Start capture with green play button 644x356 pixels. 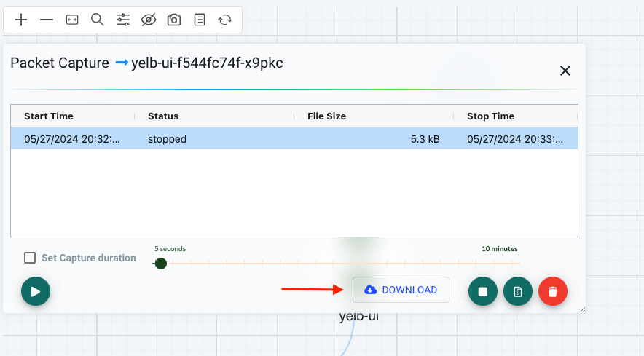pyautogui.click(x=36, y=291)
